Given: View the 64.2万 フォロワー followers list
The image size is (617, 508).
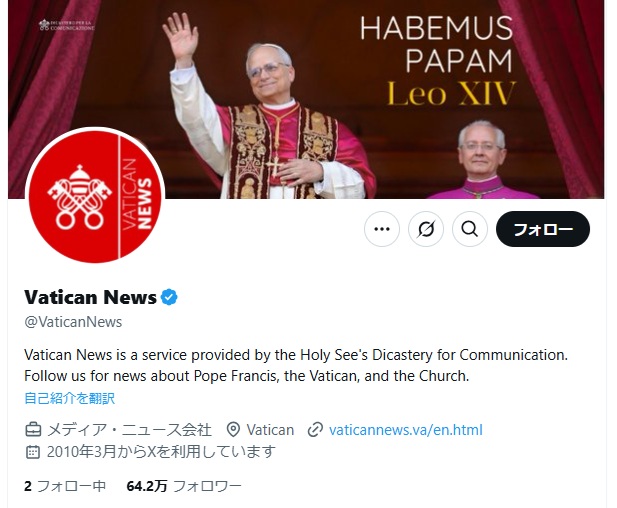Looking at the screenshot, I should click(184, 486).
